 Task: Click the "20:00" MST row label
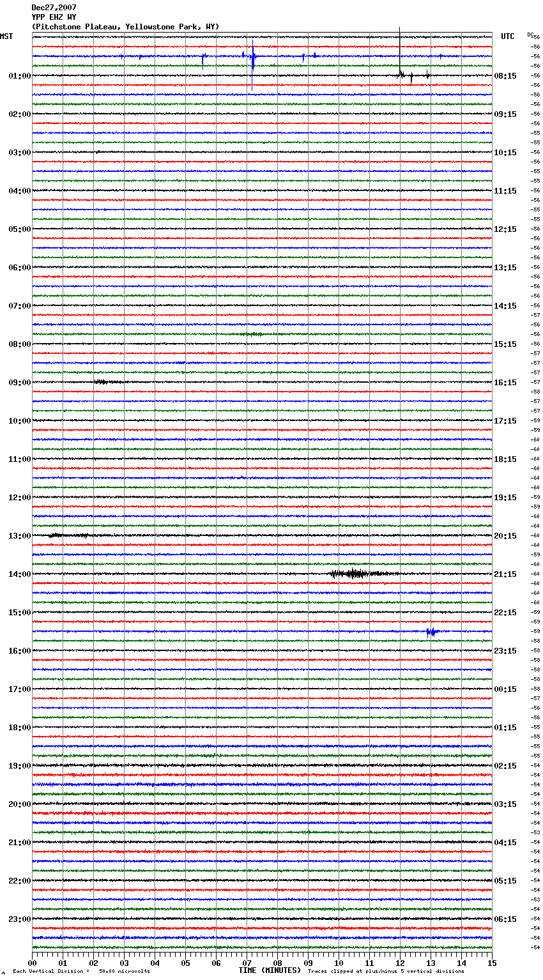click(20, 804)
